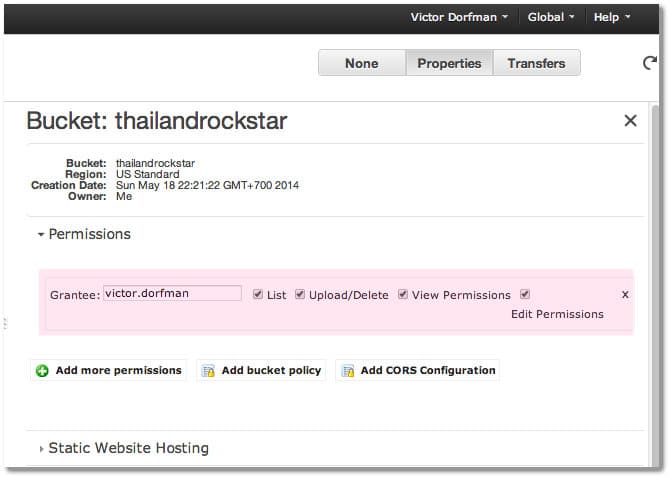The image size is (669, 477).
Task: Click the Add bucket policy button
Action: tap(261, 370)
